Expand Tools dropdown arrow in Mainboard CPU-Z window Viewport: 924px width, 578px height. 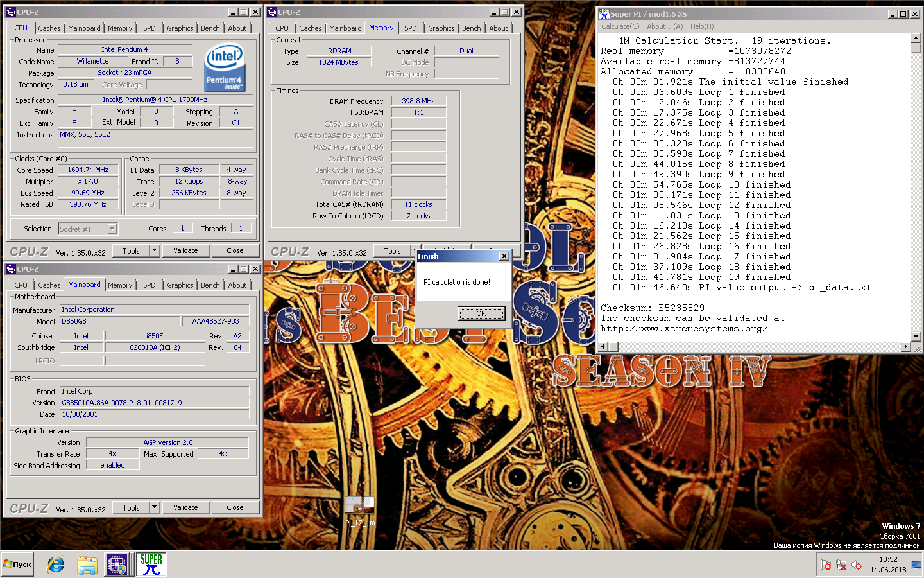(155, 507)
